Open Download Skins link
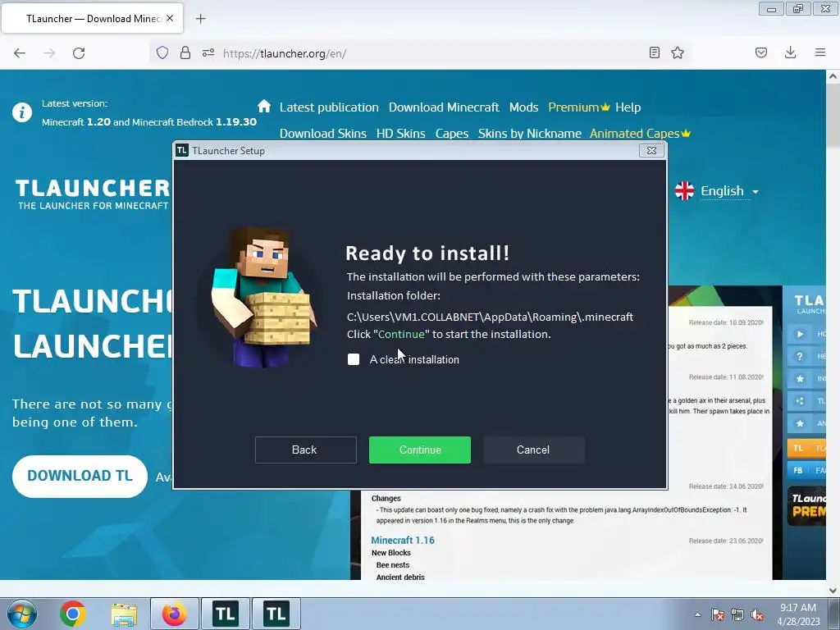 tap(323, 134)
